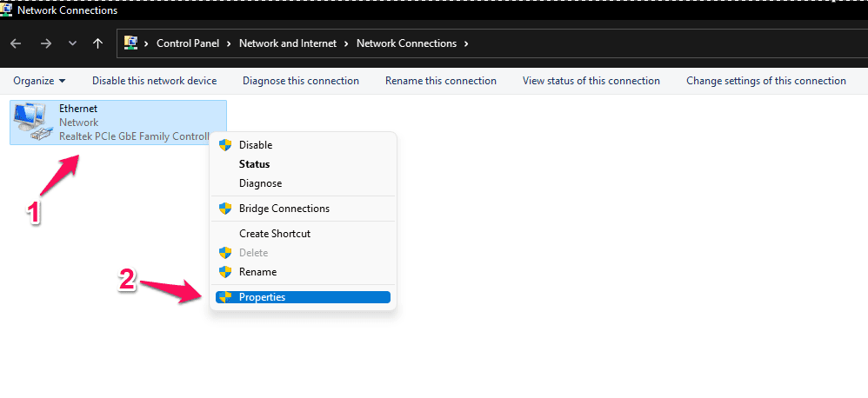Expand the chevron after Network Connections
Screen dimensions: 868x398
click(466, 43)
